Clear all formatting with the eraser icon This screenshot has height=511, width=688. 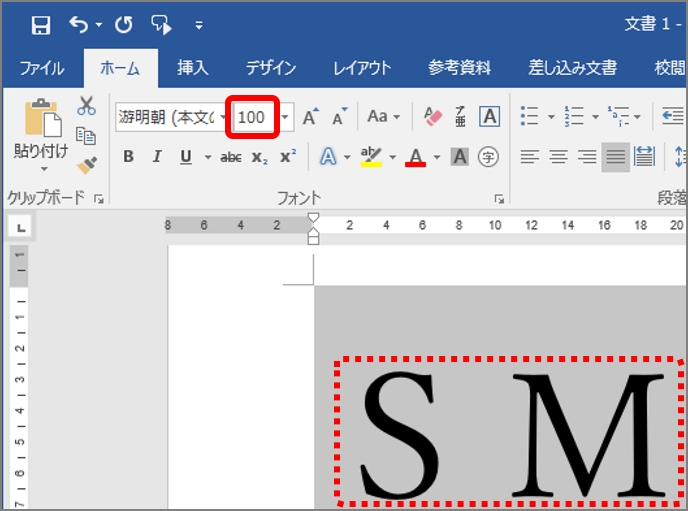[x=433, y=117]
